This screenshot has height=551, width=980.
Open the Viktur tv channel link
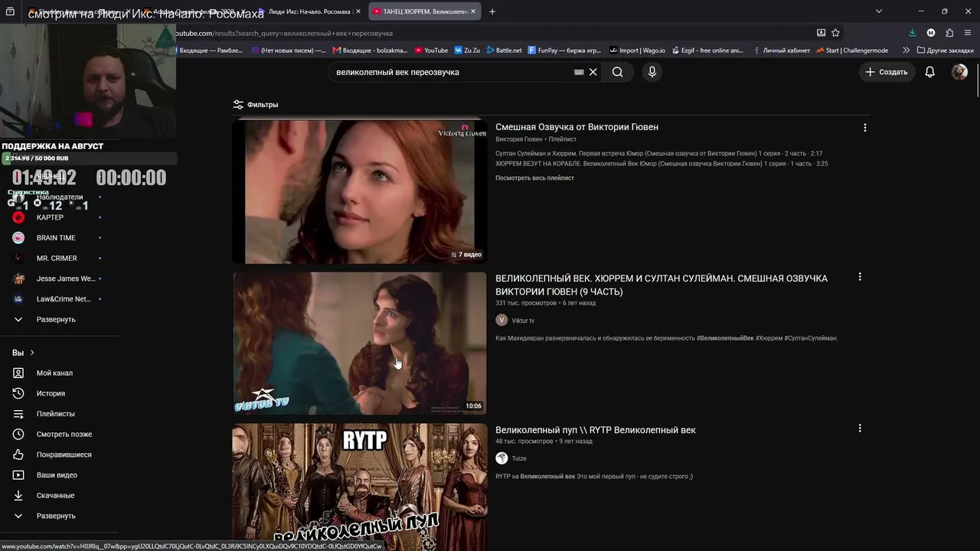click(x=523, y=321)
